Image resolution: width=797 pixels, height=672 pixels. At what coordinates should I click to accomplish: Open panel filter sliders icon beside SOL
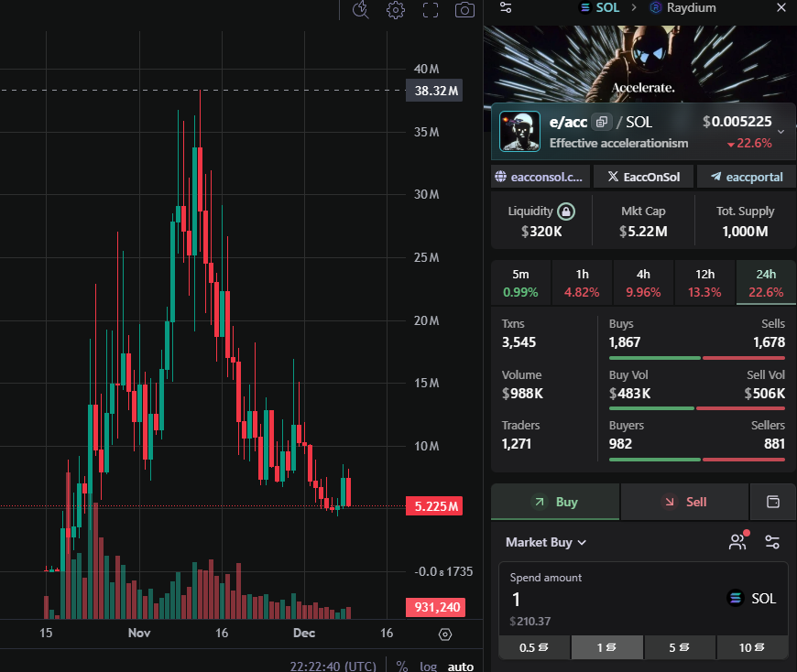pyautogui.click(x=506, y=7)
